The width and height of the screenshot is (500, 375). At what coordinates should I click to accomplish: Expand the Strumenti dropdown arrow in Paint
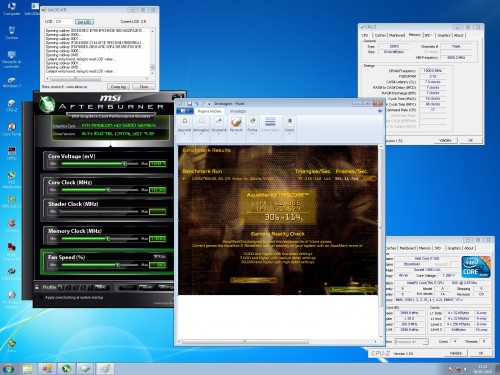219,134
